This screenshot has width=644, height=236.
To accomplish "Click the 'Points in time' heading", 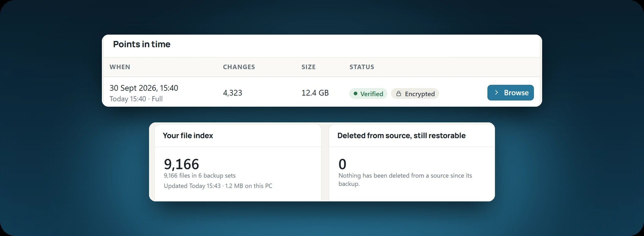I will [x=142, y=44].
